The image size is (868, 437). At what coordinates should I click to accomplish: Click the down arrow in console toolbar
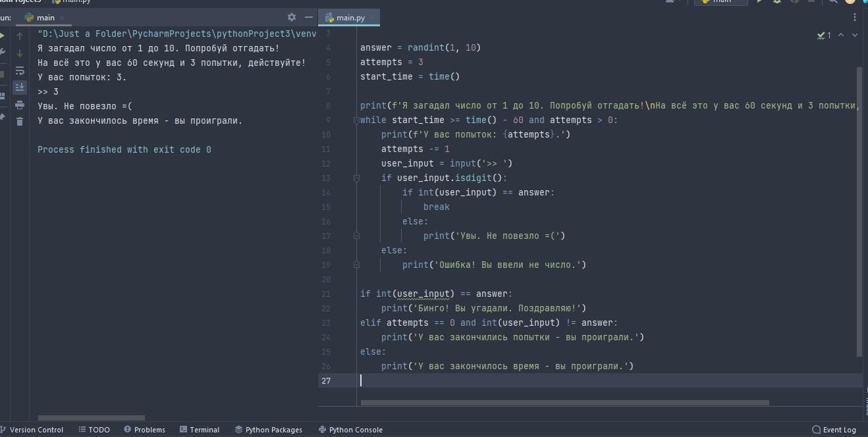coord(20,53)
